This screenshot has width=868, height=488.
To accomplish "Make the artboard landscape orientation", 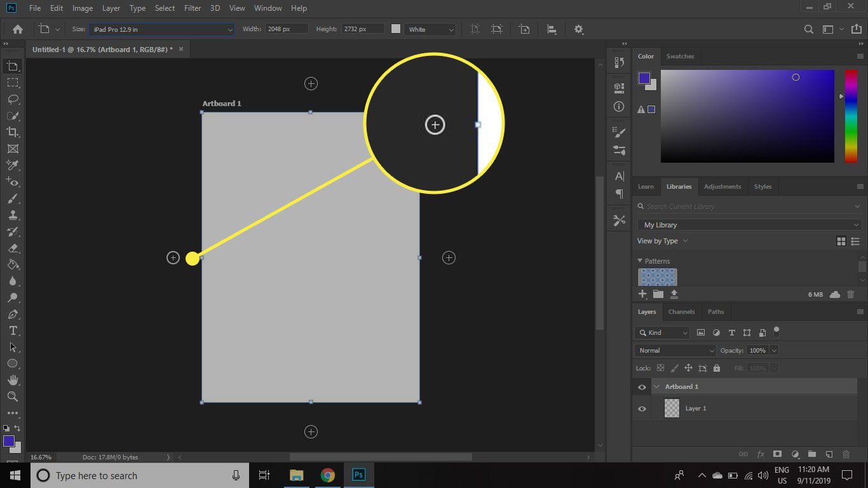I will click(x=497, y=29).
